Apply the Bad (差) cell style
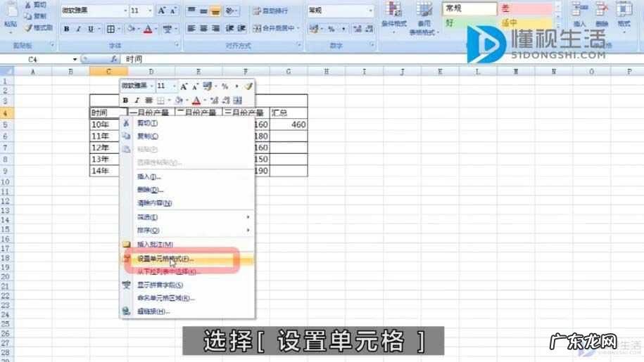The width and height of the screenshot is (644, 362). click(526, 8)
